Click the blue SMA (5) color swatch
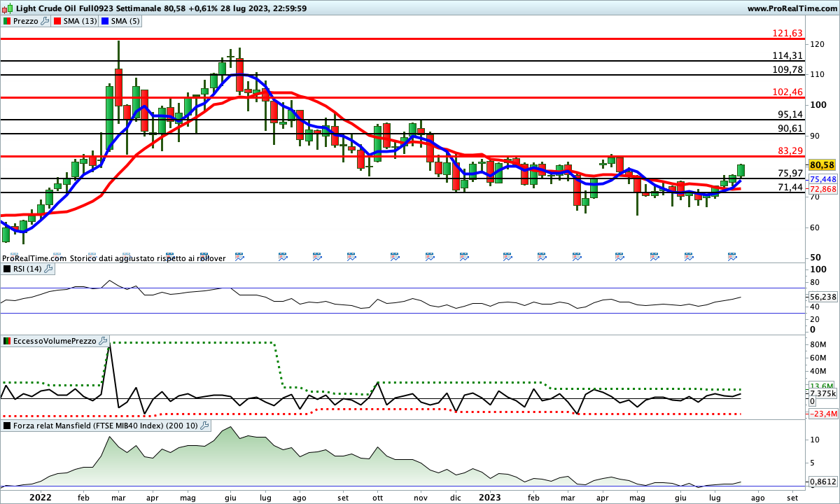The width and height of the screenshot is (840, 504). pos(105,21)
